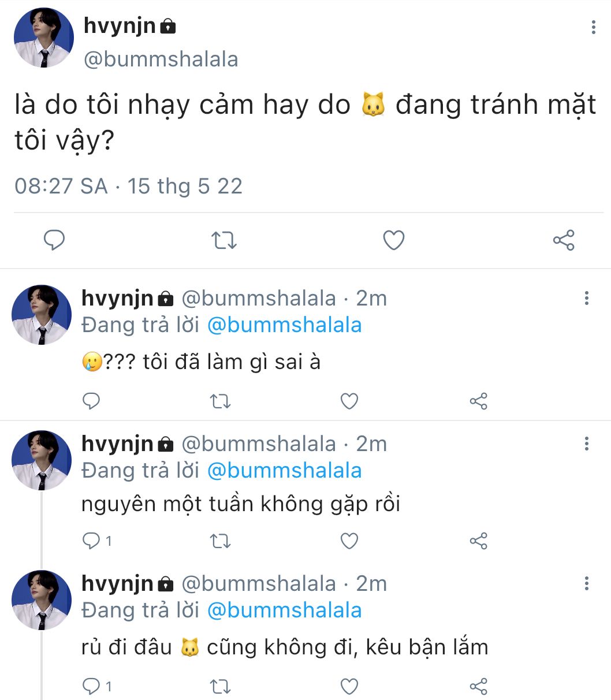
Task: Share the "nguyên một tuần không gặp rồi" tweet
Action: (478, 541)
